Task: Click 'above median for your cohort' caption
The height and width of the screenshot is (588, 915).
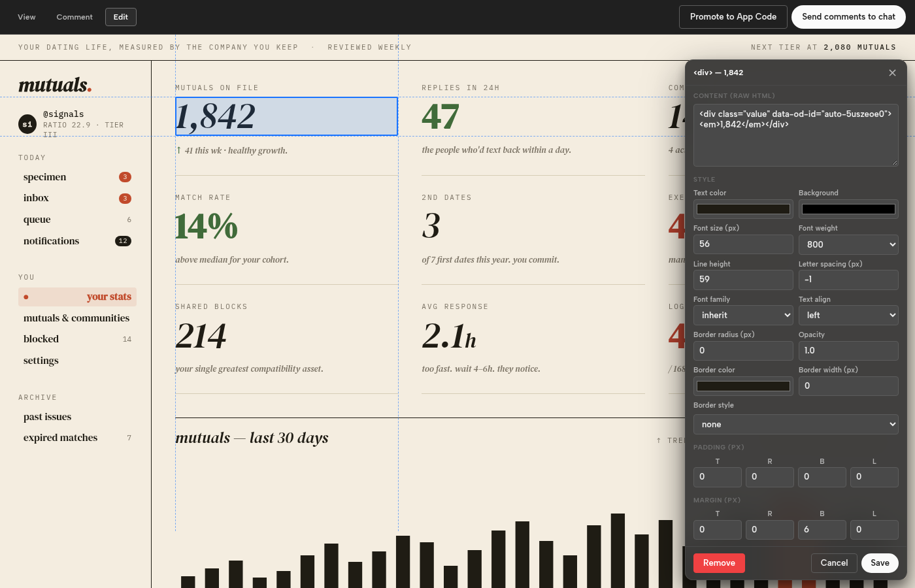Action: pyautogui.click(x=232, y=260)
